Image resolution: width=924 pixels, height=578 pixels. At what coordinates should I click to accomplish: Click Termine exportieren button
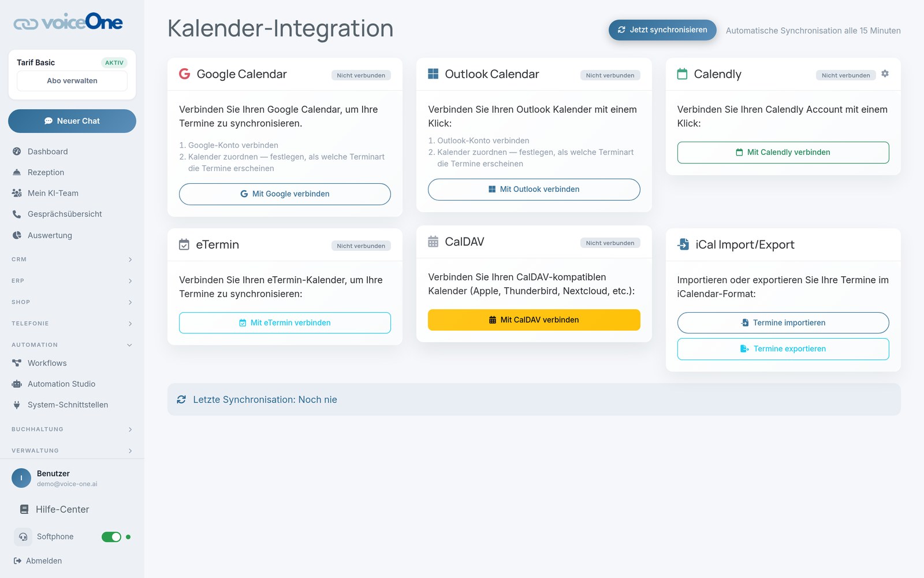point(783,349)
